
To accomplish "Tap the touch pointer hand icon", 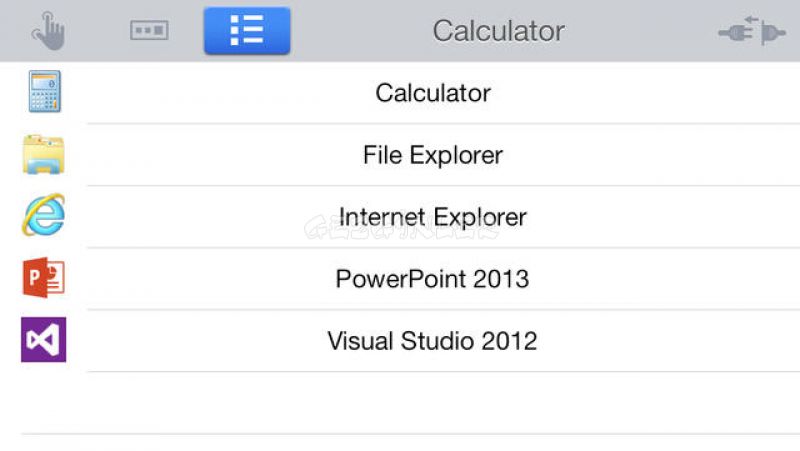I will click(48, 31).
